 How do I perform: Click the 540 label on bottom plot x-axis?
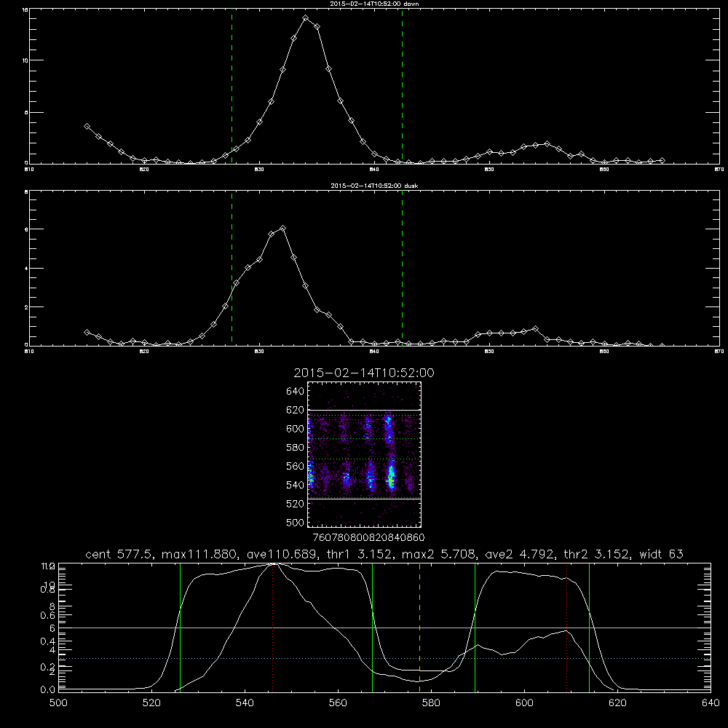(x=245, y=703)
